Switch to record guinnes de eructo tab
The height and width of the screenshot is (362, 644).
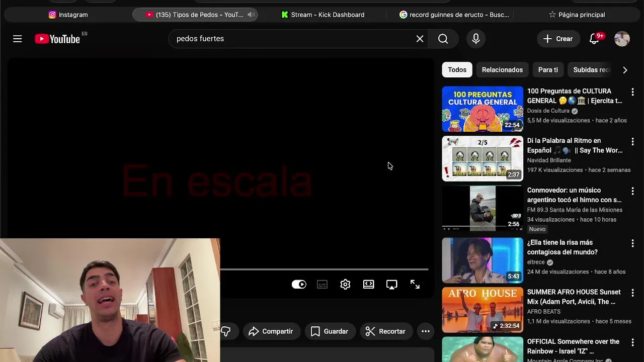coord(454,15)
